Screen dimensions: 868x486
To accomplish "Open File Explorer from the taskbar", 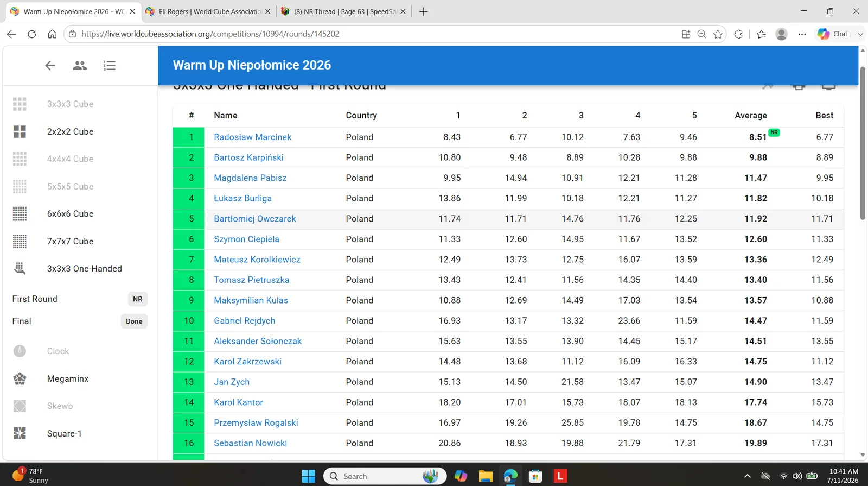I will point(486,476).
